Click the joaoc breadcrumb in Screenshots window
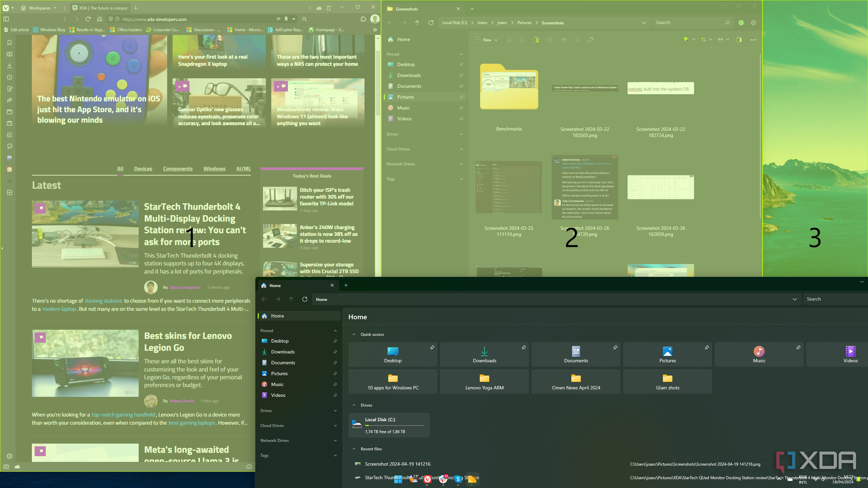Viewport: 868px width, 488px height. (x=502, y=23)
